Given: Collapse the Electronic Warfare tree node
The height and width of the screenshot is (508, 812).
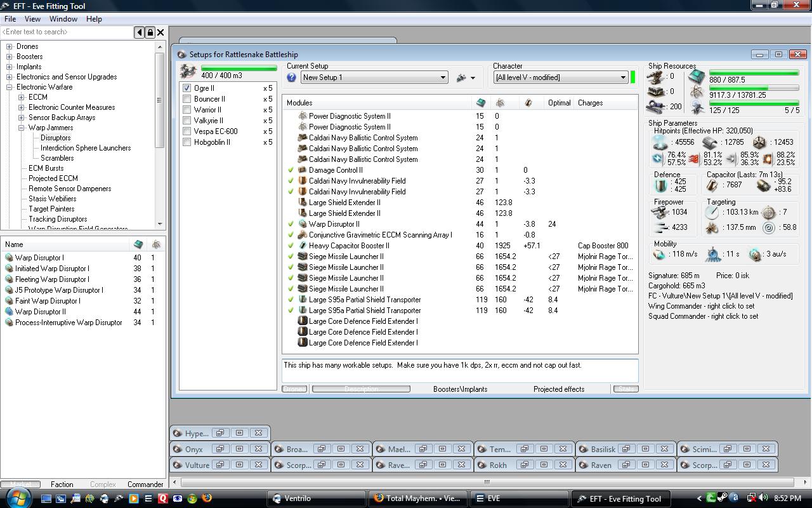Looking at the screenshot, I should click(x=10, y=87).
